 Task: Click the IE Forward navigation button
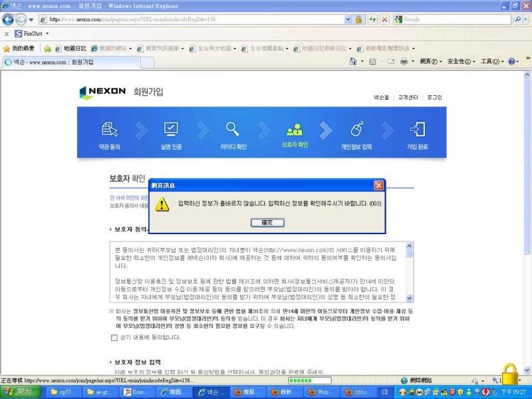coord(21,19)
